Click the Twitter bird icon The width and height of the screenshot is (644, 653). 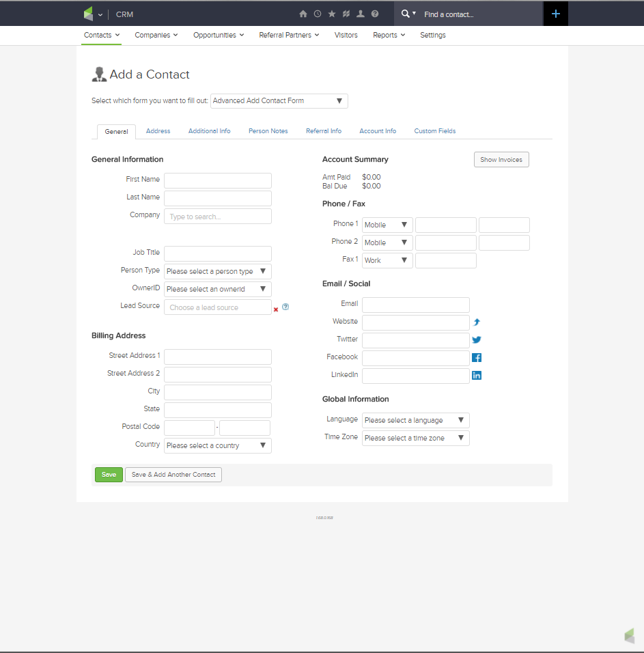[x=477, y=340]
